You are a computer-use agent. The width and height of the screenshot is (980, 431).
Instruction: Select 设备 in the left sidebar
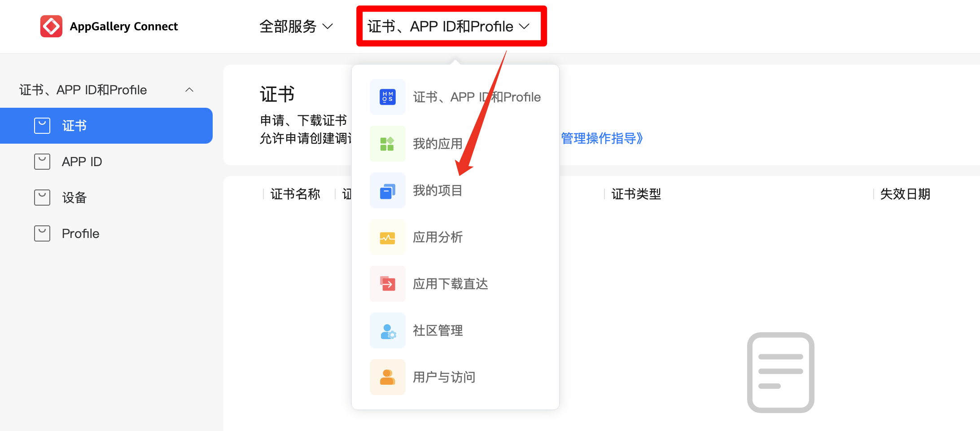click(x=74, y=197)
